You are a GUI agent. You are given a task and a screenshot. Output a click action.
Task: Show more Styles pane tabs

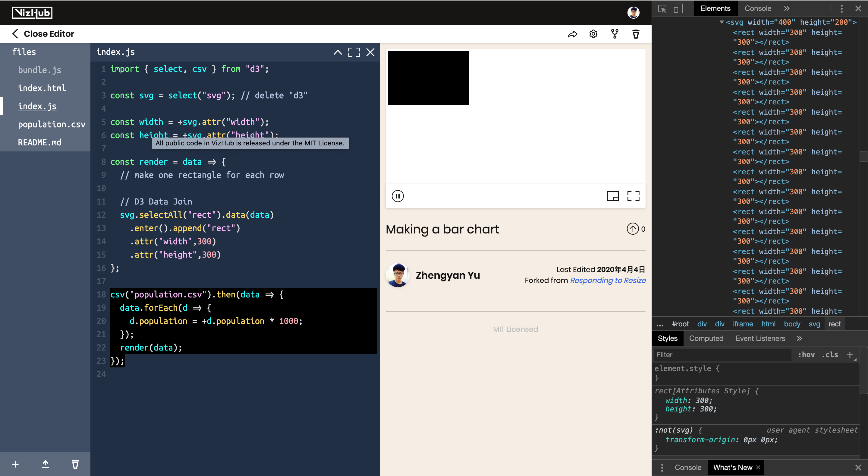tap(799, 338)
